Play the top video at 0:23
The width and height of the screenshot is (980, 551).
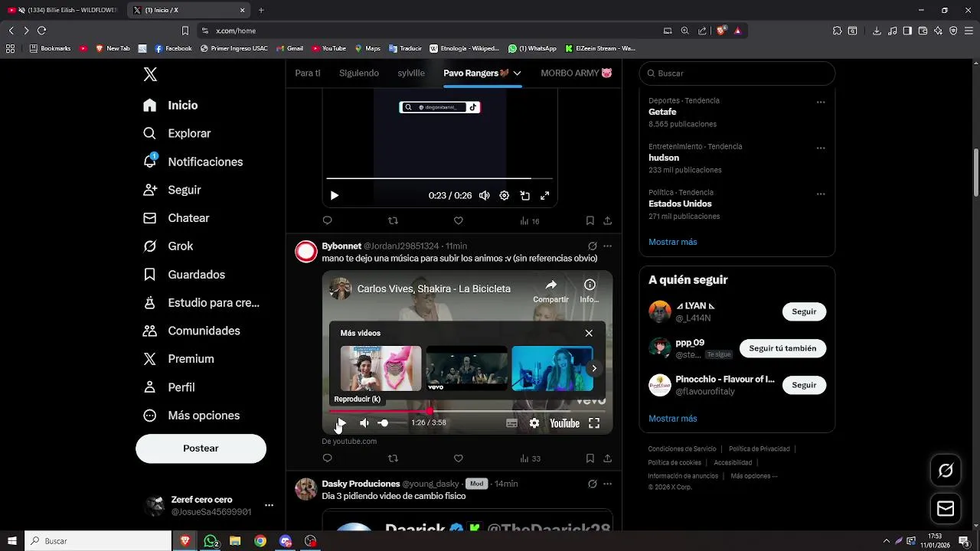334,196
